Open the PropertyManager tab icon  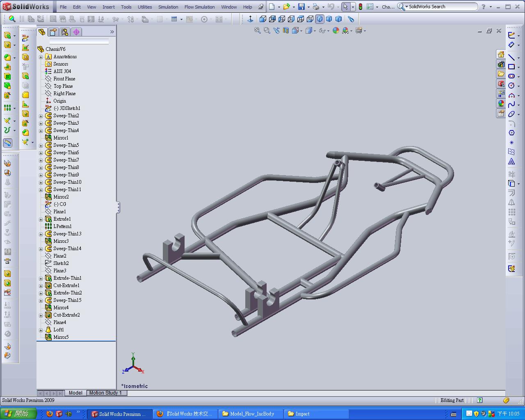click(x=53, y=32)
